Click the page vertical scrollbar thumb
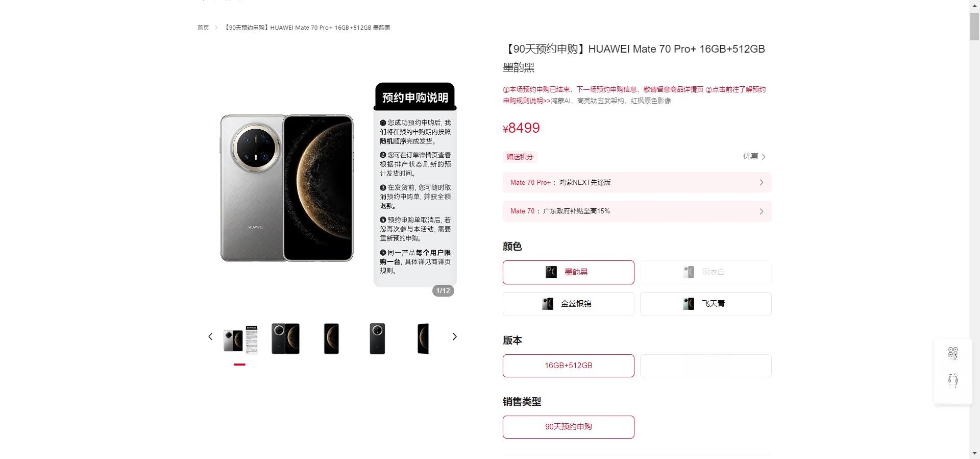 (x=974, y=25)
